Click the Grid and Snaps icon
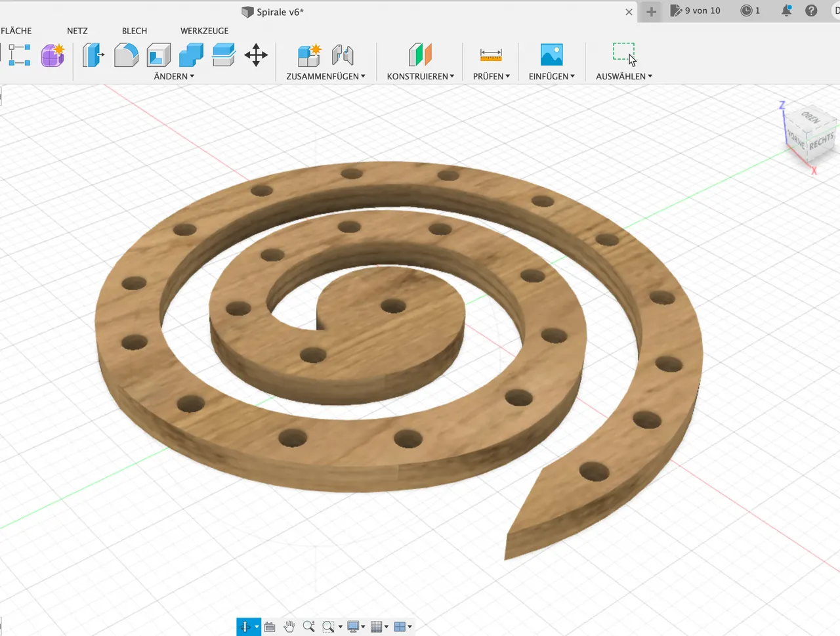This screenshot has height=636, width=840. pos(376,627)
